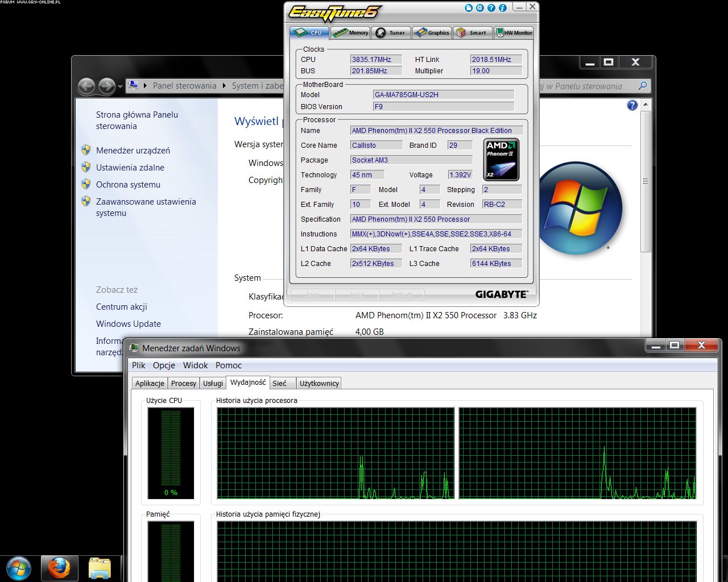728x582 pixels.
Task: Click the Control Panel vertical scrollbar thumb
Action: 646,181
